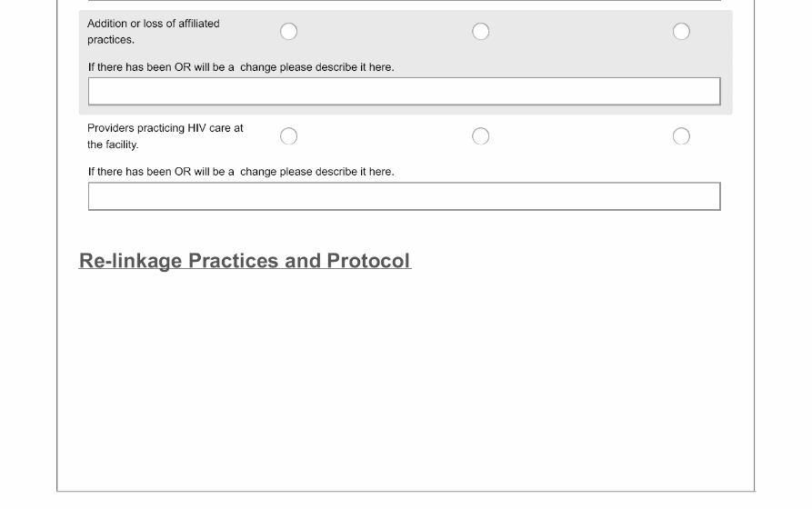Click the 'Providers practicing HIV care' label
812x509 pixels.
point(165,128)
